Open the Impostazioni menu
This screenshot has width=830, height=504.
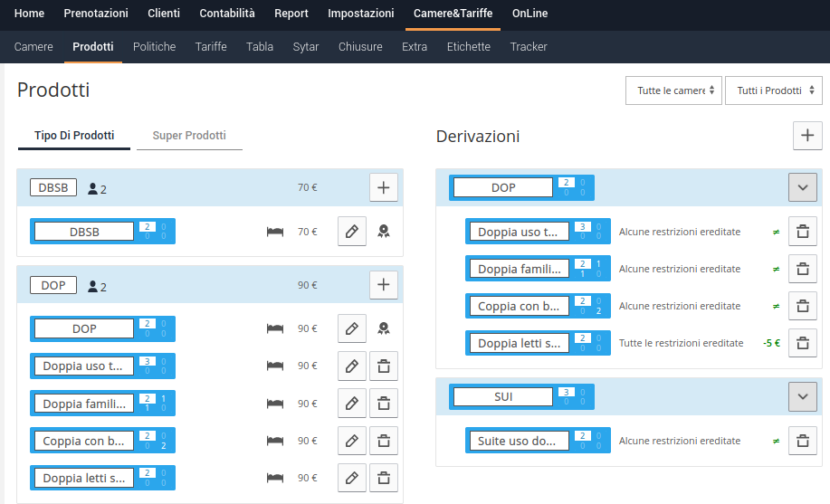click(360, 14)
